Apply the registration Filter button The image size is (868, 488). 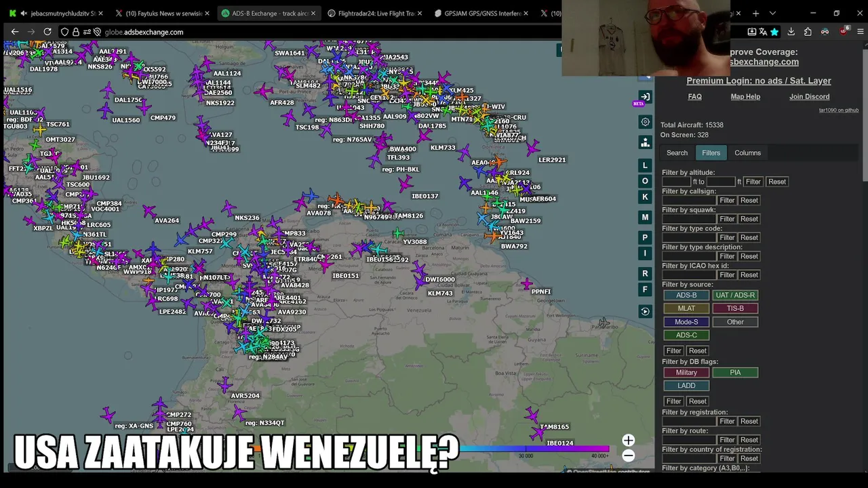coord(727,422)
